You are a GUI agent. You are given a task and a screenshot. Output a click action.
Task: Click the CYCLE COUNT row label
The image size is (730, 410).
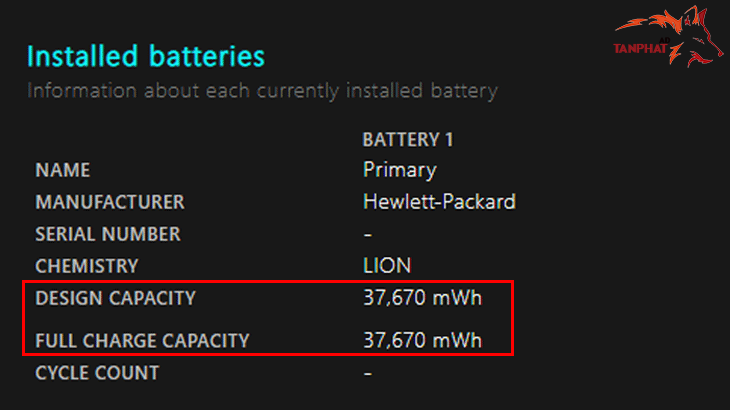(x=97, y=373)
